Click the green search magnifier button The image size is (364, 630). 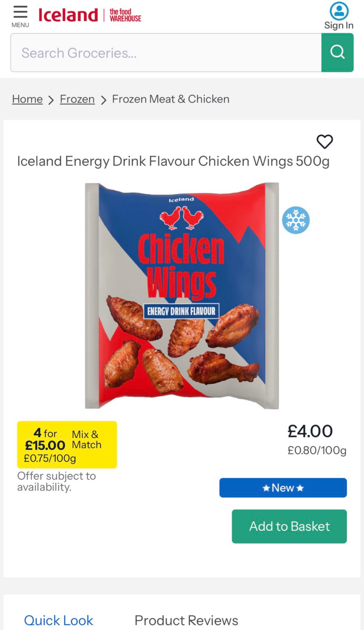(x=338, y=53)
